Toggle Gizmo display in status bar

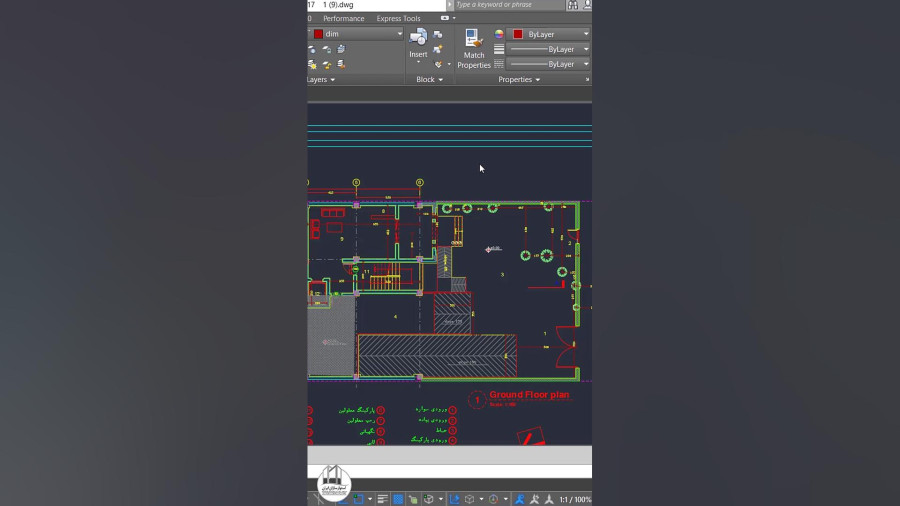[493, 500]
